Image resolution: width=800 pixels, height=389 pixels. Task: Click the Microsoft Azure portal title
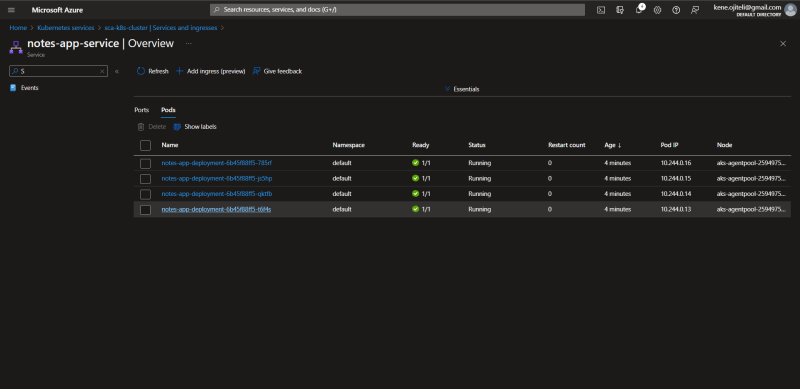coord(57,10)
